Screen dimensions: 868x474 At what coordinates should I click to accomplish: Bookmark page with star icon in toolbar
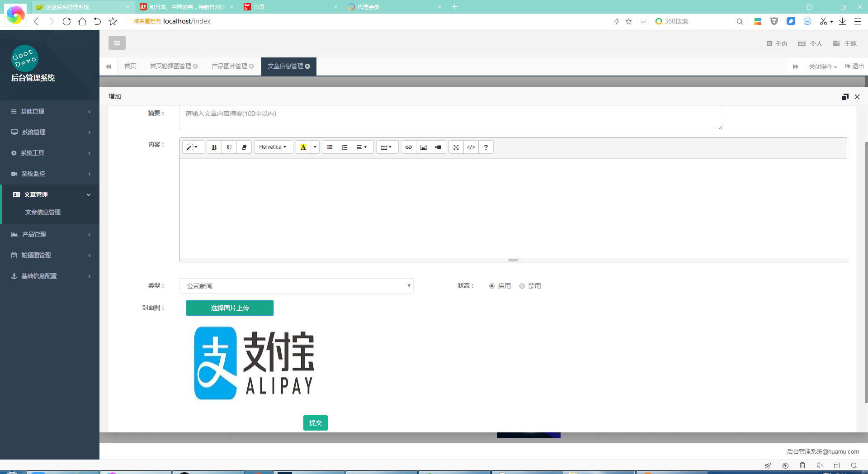[113, 21]
